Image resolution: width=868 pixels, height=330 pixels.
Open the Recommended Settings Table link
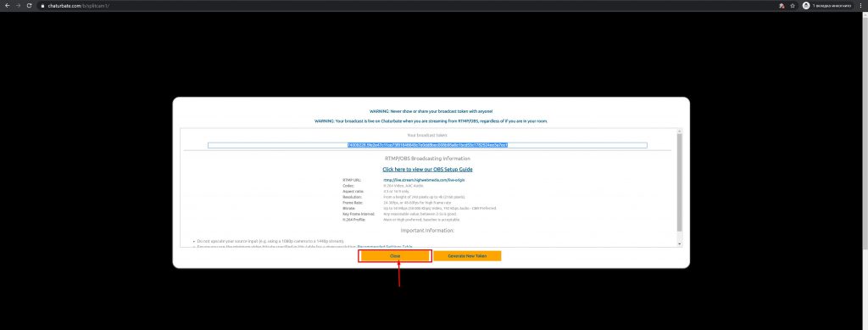(x=385, y=246)
